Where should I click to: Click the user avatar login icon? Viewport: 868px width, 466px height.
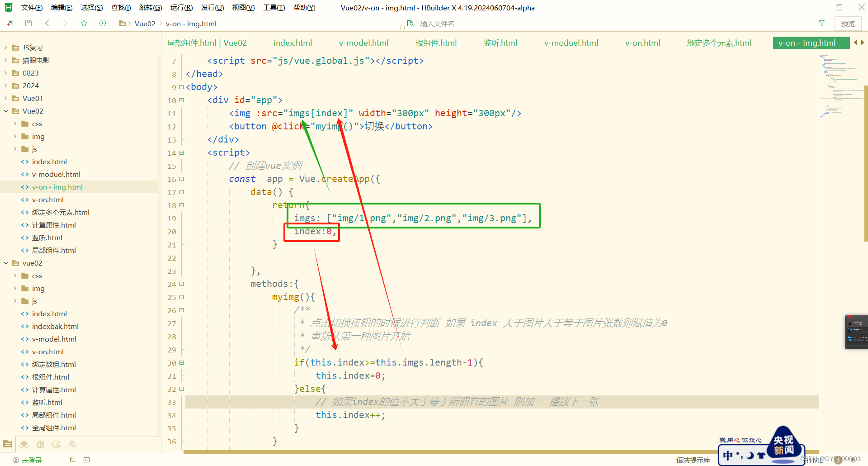pyautogui.click(x=16, y=460)
